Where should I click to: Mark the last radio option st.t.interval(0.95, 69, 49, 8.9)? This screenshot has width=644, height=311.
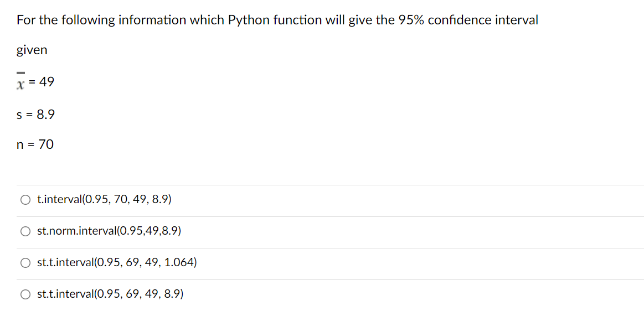point(25,294)
